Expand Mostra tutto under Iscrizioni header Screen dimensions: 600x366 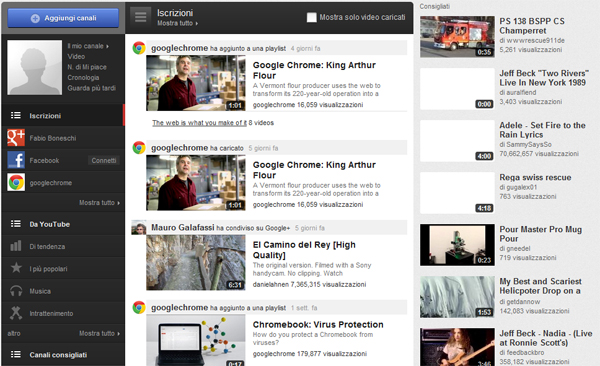[x=178, y=23]
